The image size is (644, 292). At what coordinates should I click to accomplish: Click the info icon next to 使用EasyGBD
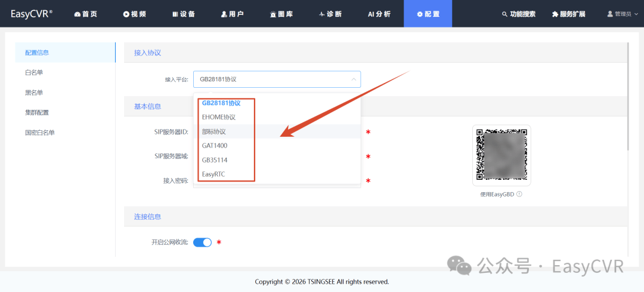pos(519,194)
